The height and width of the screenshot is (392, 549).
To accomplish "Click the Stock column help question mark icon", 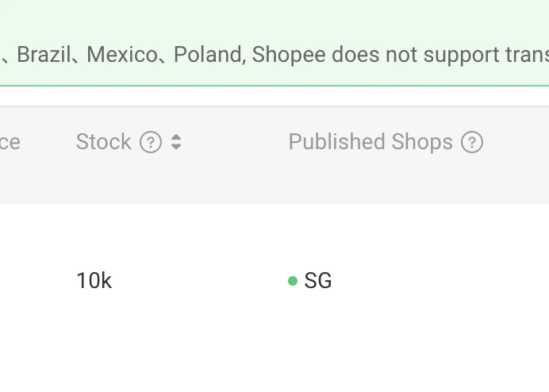I will (x=151, y=142).
